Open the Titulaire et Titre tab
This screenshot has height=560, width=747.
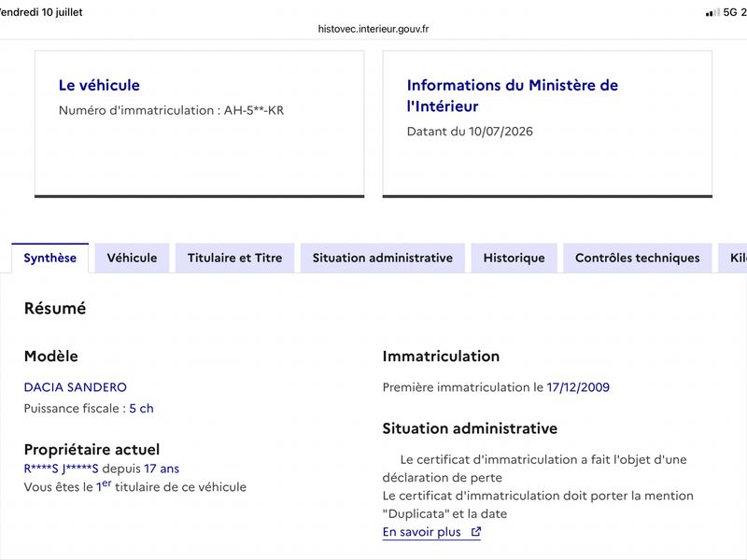235,258
